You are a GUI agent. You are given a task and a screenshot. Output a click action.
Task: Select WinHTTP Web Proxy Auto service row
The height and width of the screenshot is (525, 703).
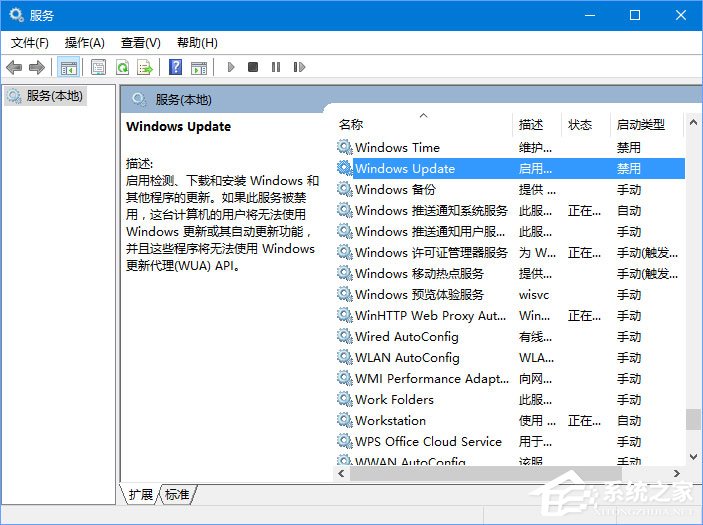click(x=510, y=315)
